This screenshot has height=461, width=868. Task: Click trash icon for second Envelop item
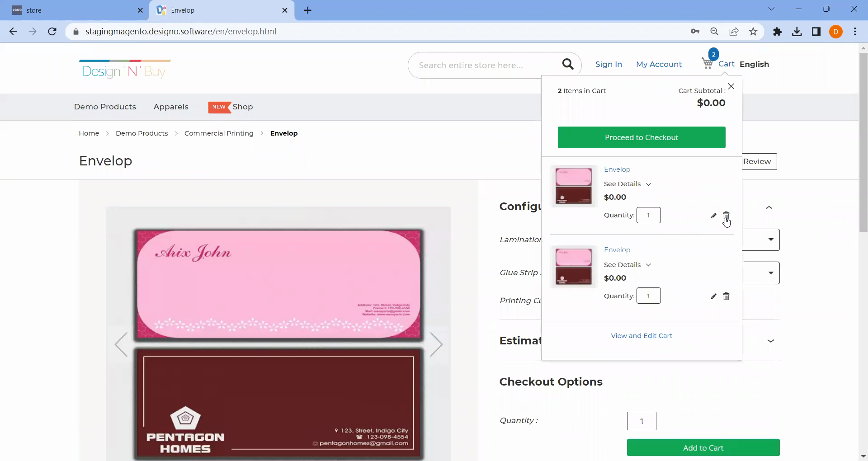tap(726, 296)
